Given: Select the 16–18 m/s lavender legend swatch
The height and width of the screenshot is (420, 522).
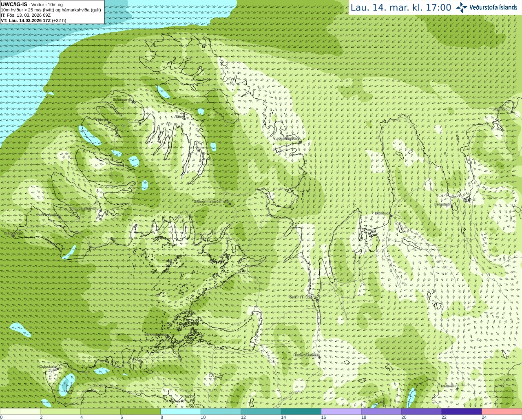Looking at the screenshot, I should tap(341, 411).
